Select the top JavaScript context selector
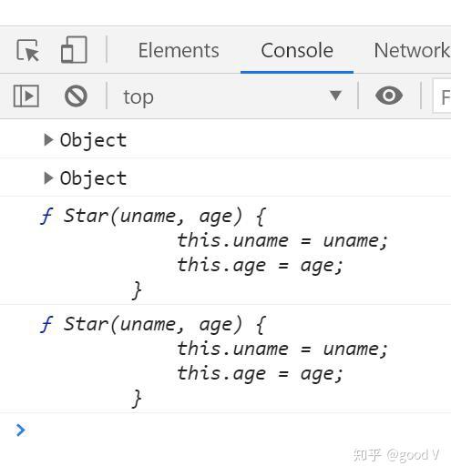451x476 pixels. coord(232,96)
